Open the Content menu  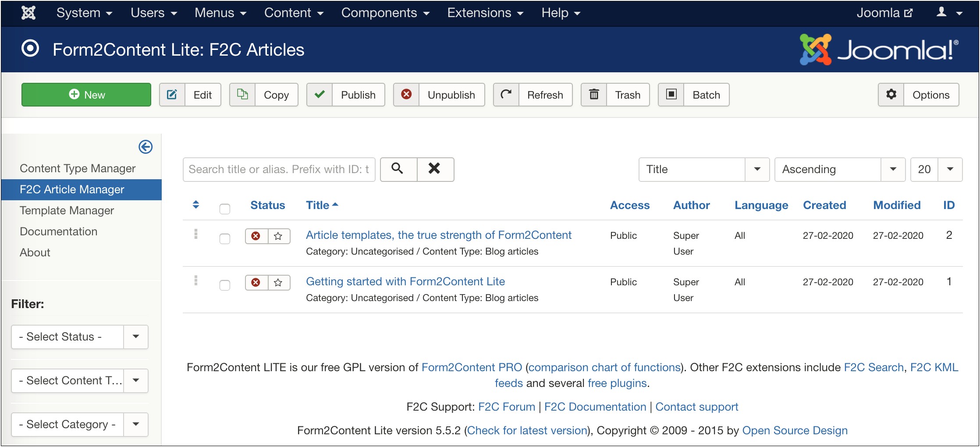pyautogui.click(x=294, y=13)
